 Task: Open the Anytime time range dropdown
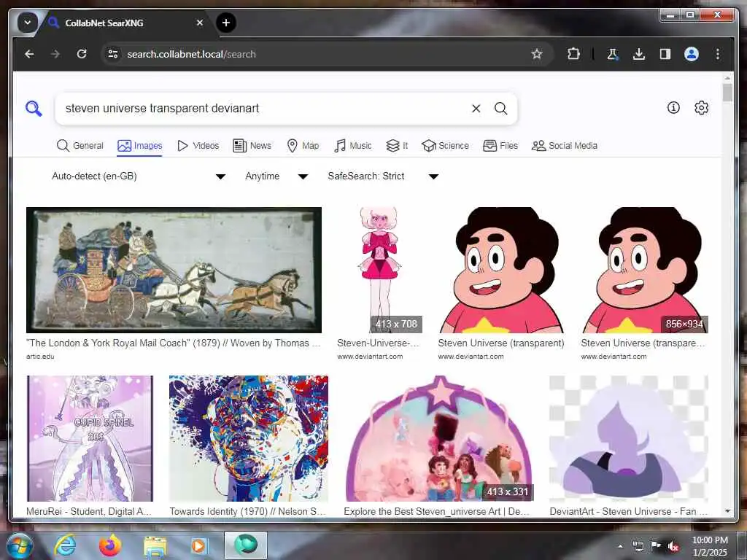coord(276,176)
